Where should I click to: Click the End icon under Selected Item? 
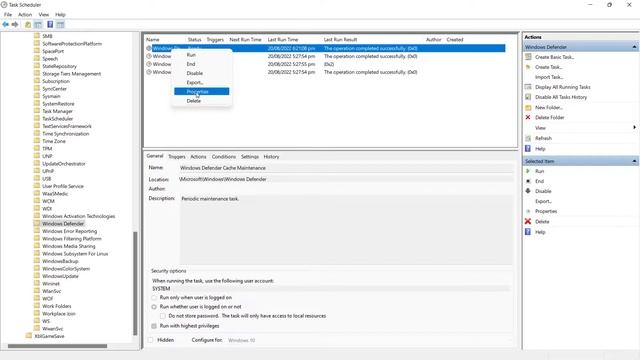tap(528, 181)
